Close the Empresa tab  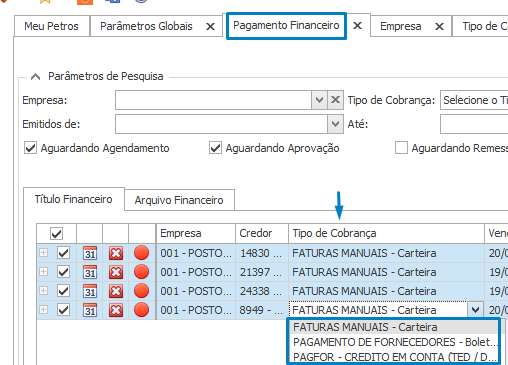pos(439,26)
